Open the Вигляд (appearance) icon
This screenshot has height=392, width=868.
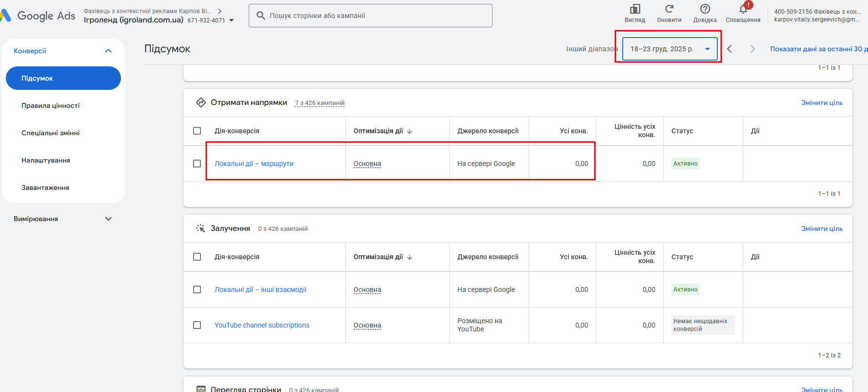pos(635,9)
